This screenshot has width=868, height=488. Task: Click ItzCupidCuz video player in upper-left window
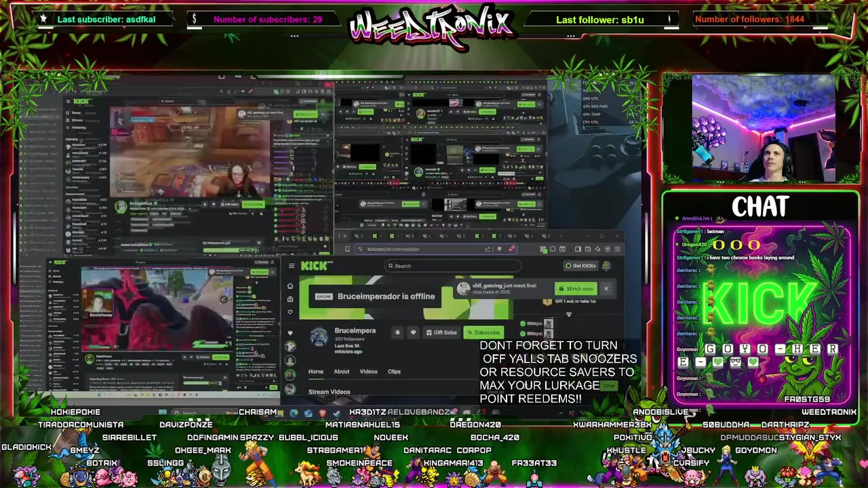(x=190, y=152)
